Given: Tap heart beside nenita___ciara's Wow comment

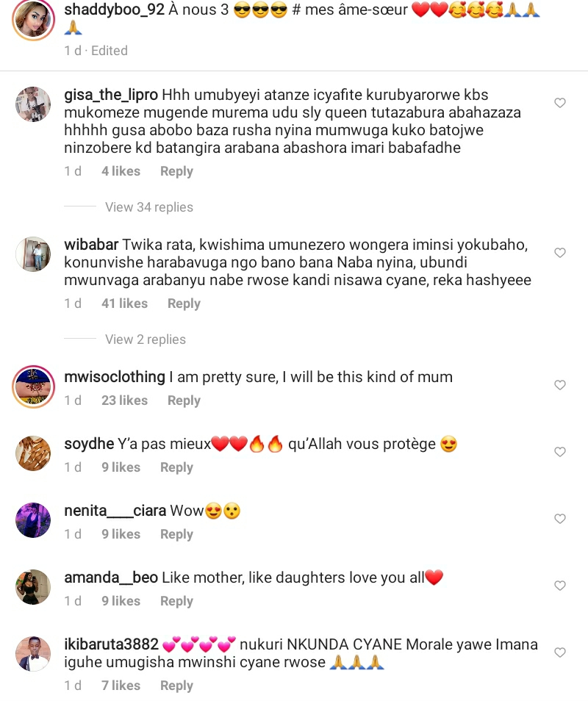Looking at the screenshot, I should [560, 519].
